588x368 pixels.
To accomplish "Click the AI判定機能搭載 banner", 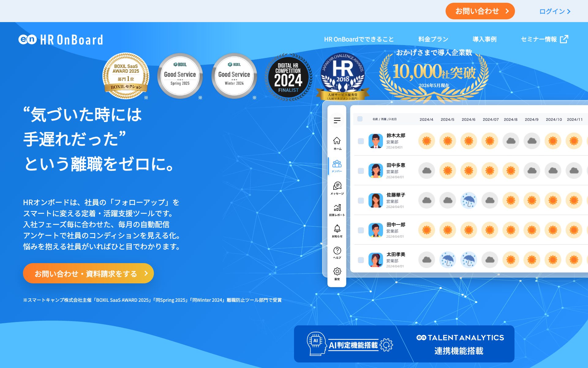I will tap(349, 344).
